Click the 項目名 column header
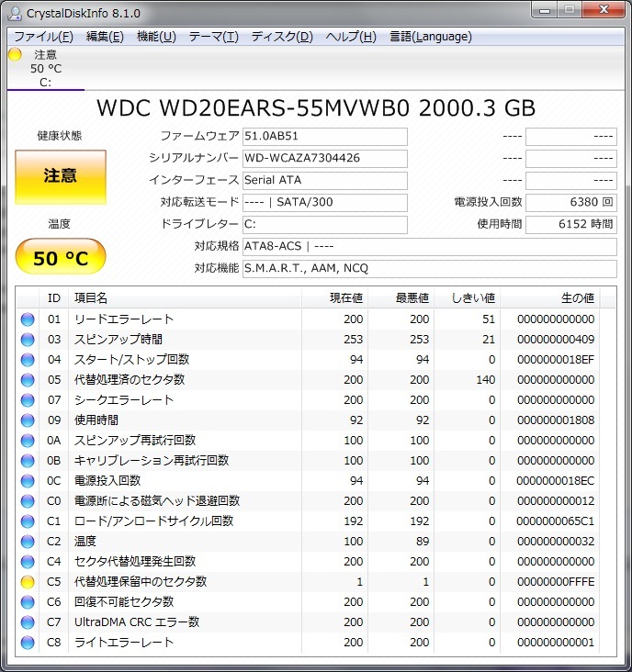 [x=185, y=297]
